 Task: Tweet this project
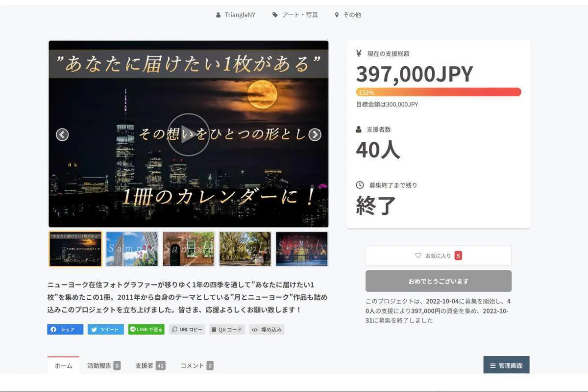[x=106, y=330]
